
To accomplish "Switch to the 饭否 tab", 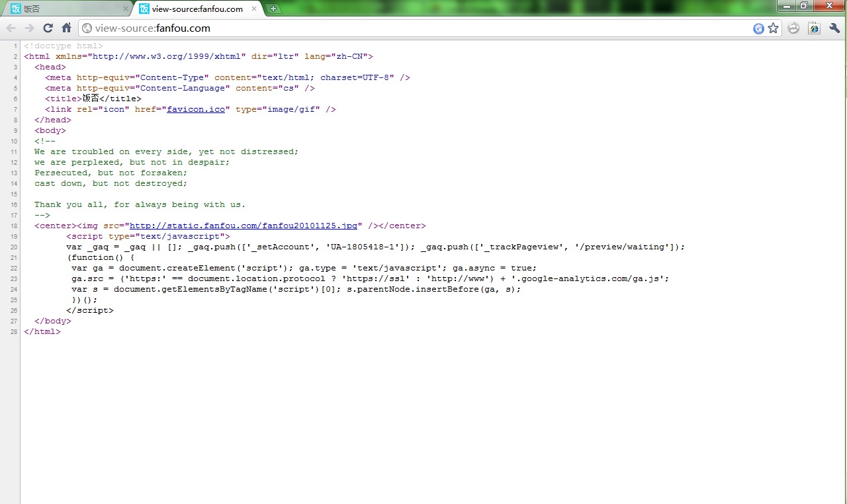I will coord(66,9).
